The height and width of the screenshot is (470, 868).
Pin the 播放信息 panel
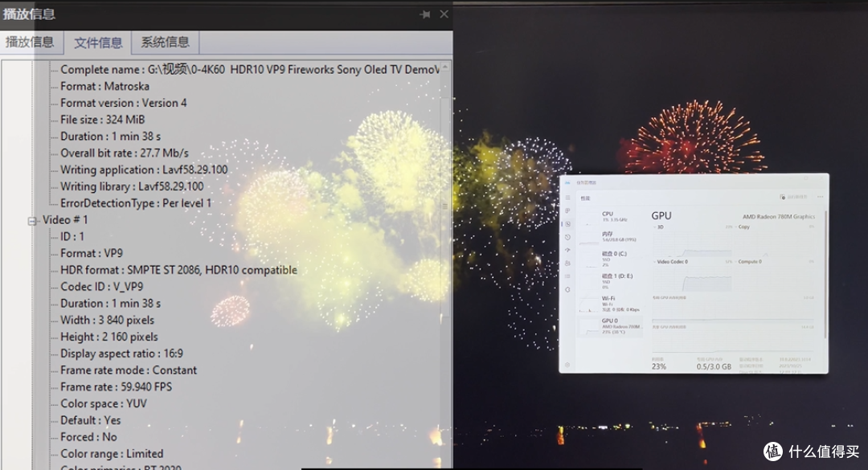coord(425,14)
